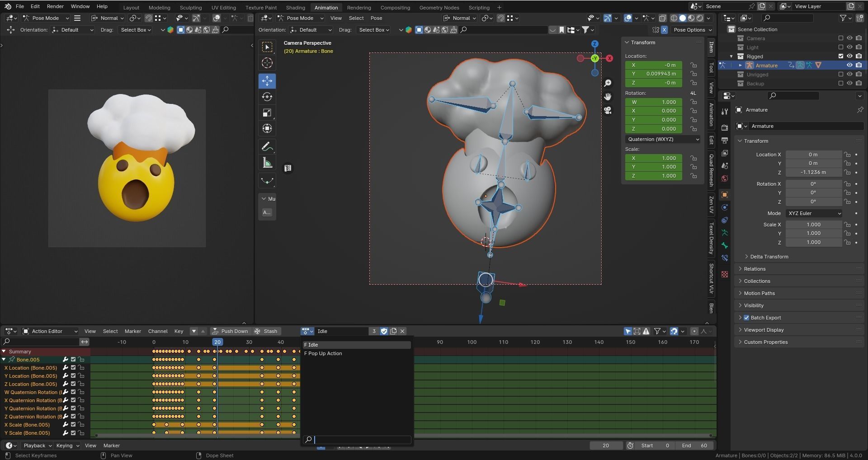Open the texture properties checker icon
This screenshot has height=460, width=868.
click(725, 274)
